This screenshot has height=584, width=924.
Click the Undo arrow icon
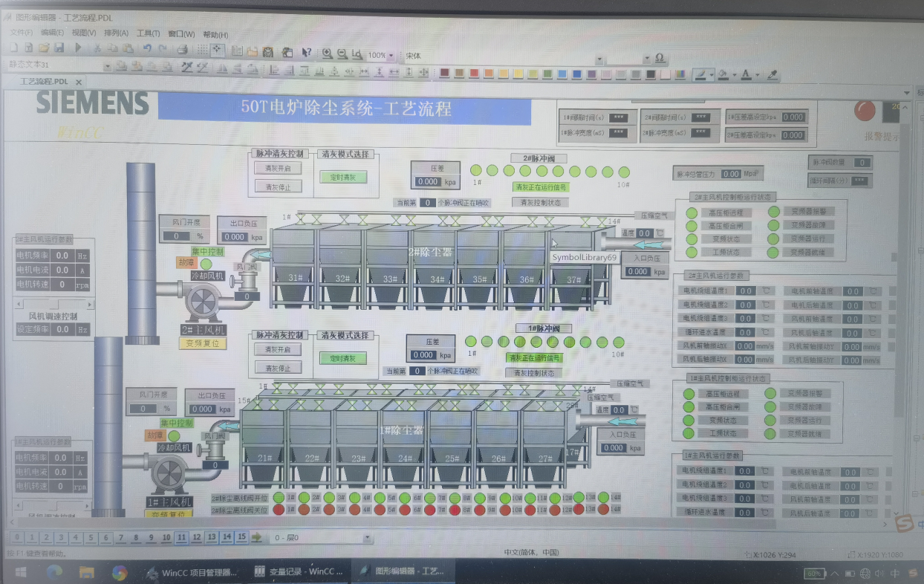(x=147, y=49)
